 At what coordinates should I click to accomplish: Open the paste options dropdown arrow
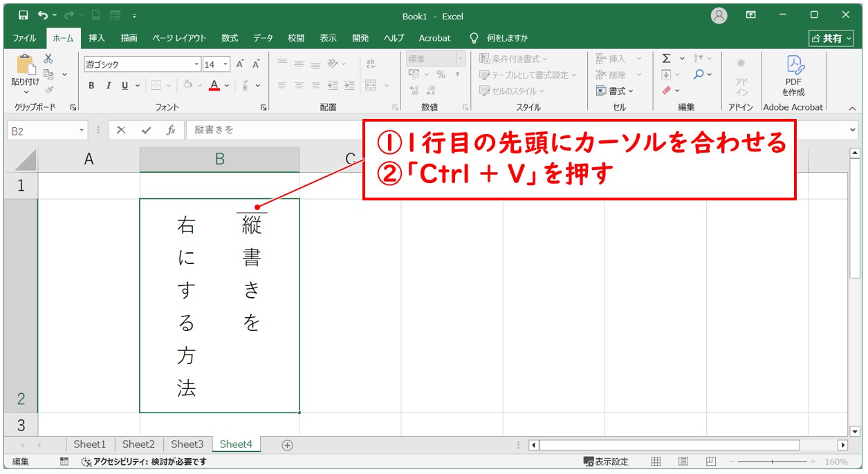point(26,92)
